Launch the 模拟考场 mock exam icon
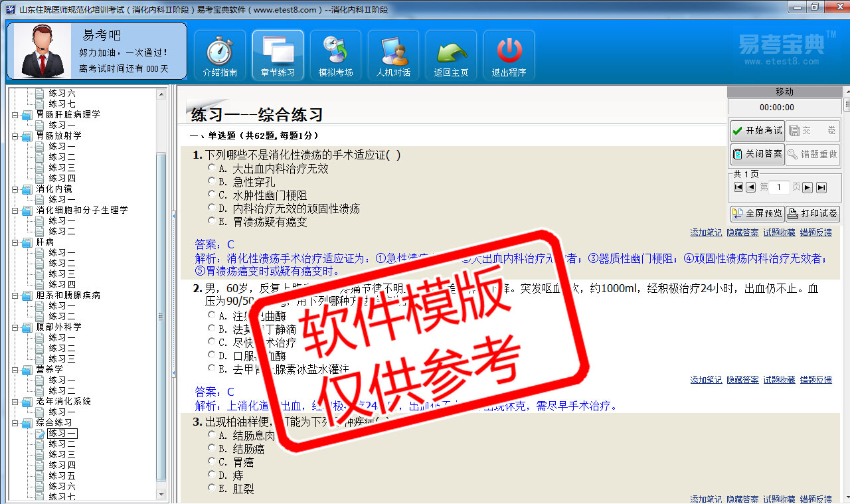 click(335, 56)
